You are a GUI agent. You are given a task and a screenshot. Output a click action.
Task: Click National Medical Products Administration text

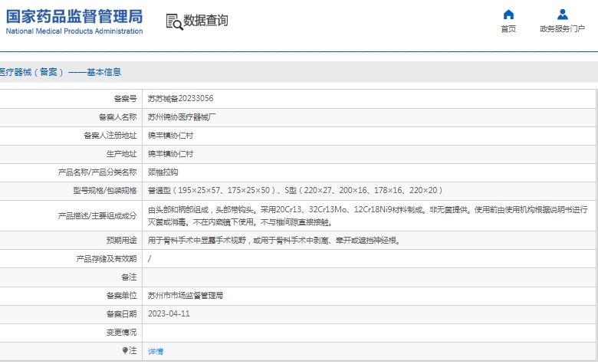tap(74, 31)
